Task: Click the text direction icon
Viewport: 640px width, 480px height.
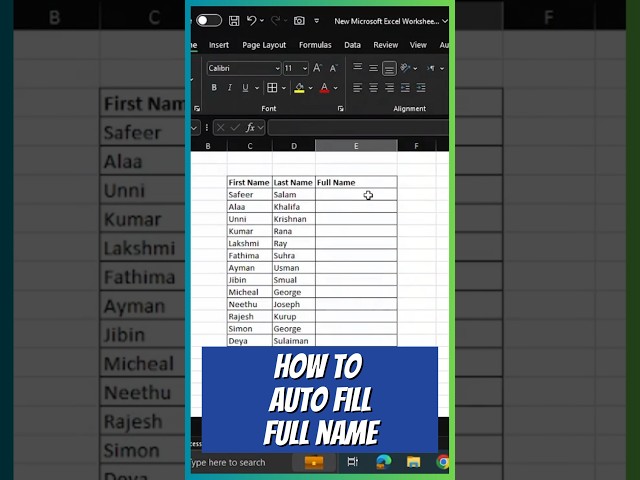Action: [x=431, y=68]
